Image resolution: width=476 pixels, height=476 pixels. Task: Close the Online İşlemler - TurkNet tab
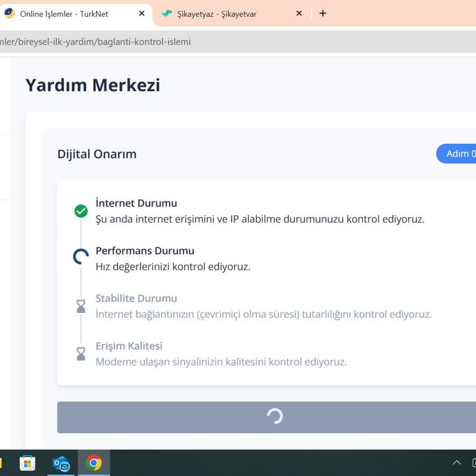[141, 14]
